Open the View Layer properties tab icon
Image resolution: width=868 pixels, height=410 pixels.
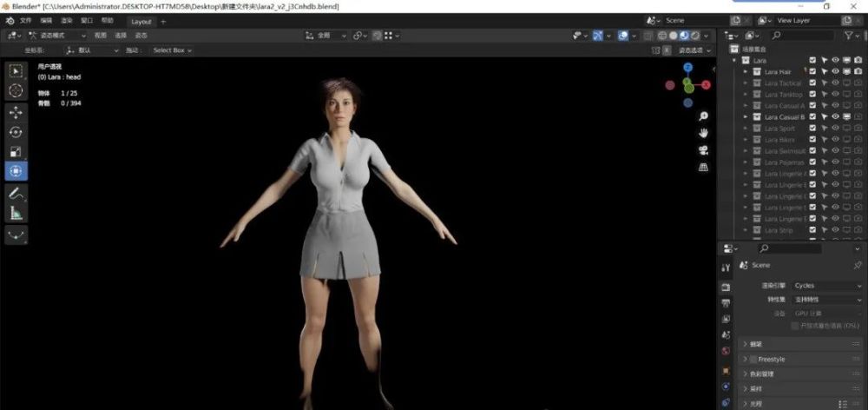tap(726, 319)
